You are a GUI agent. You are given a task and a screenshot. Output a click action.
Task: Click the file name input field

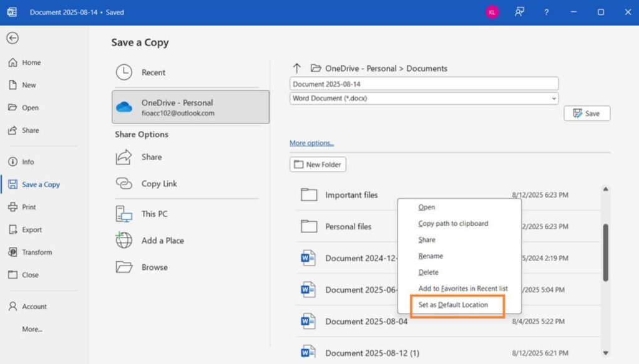point(424,84)
